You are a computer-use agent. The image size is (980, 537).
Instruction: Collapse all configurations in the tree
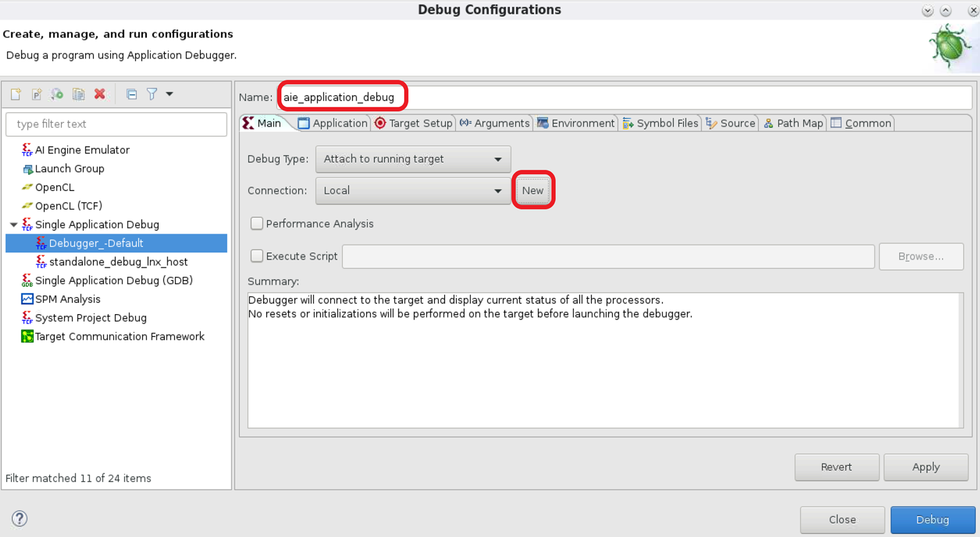pyautogui.click(x=132, y=94)
